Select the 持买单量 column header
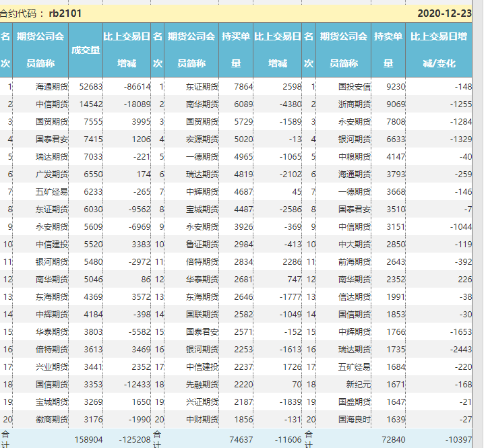 (x=236, y=50)
